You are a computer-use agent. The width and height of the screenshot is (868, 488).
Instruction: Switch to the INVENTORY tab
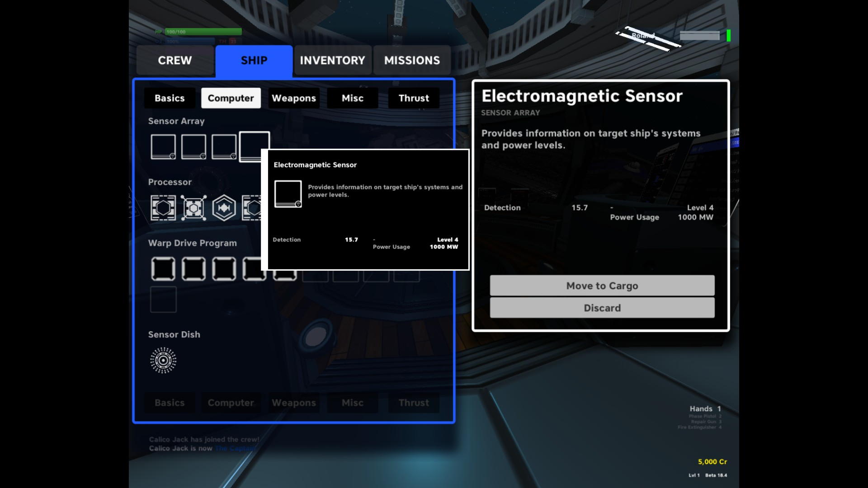[332, 60]
